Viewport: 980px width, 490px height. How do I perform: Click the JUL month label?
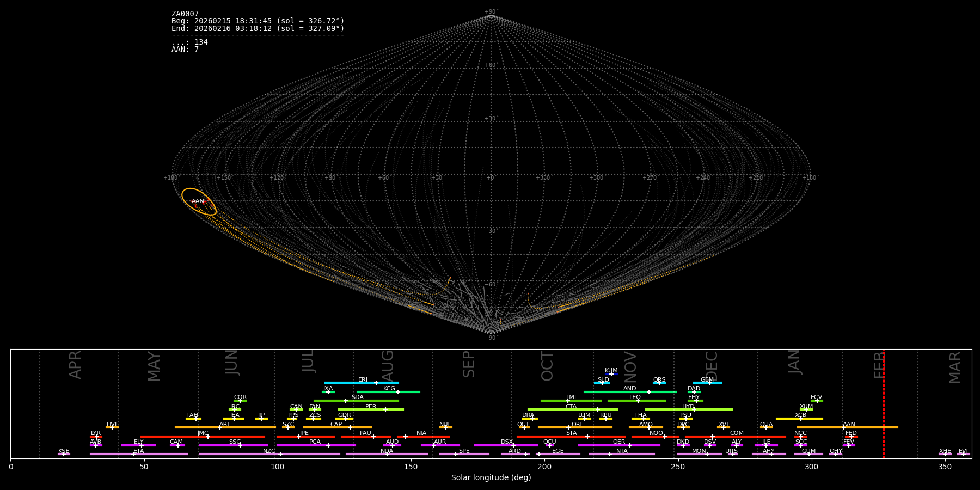tap(308, 360)
